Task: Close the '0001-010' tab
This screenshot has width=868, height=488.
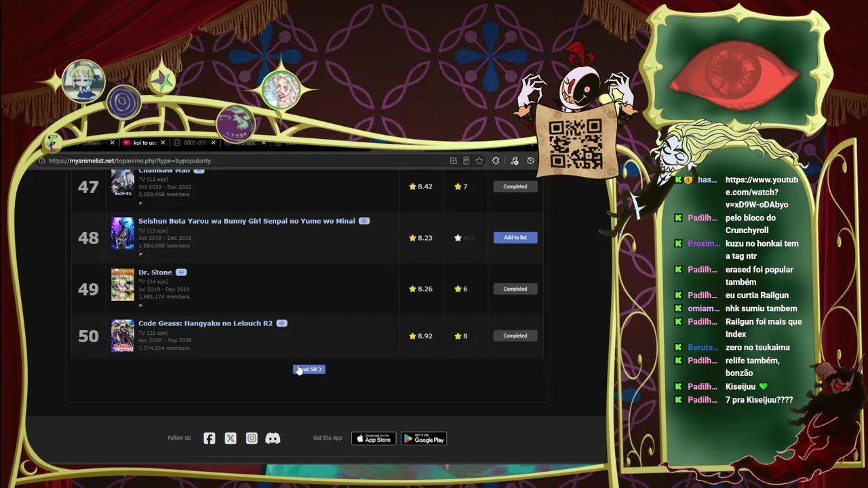Action: pos(213,142)
